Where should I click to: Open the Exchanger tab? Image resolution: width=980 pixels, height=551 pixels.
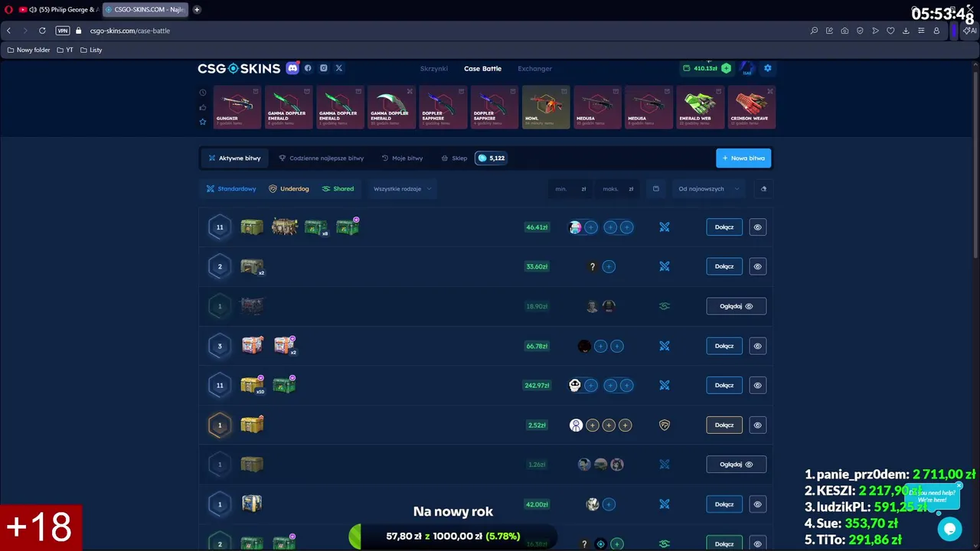pyautogui.click(x=534, y=69)
